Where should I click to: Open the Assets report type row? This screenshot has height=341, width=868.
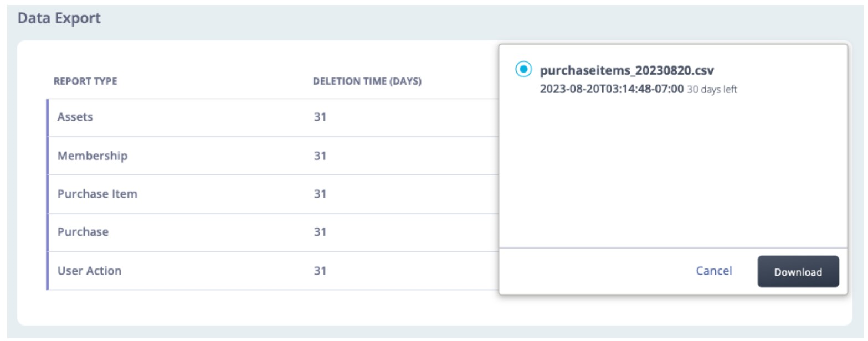(273, 117)
